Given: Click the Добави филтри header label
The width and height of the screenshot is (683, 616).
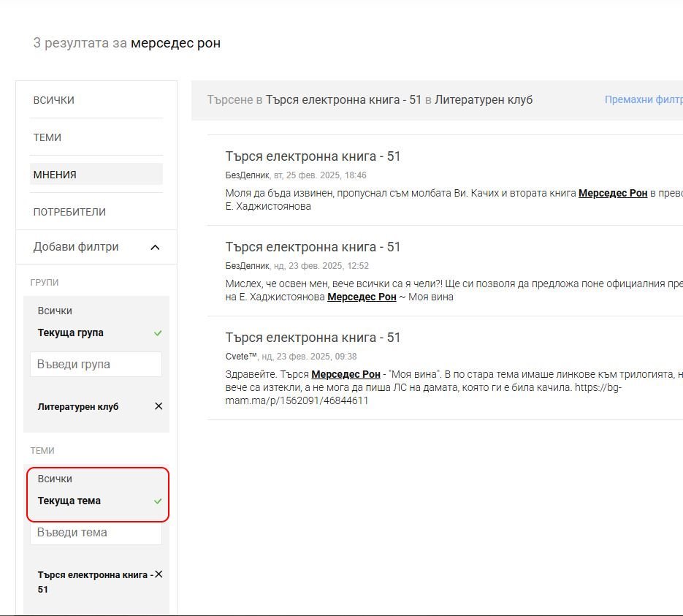Looking at the screenshot, I should pyautogui.click(x=76, y=247).
